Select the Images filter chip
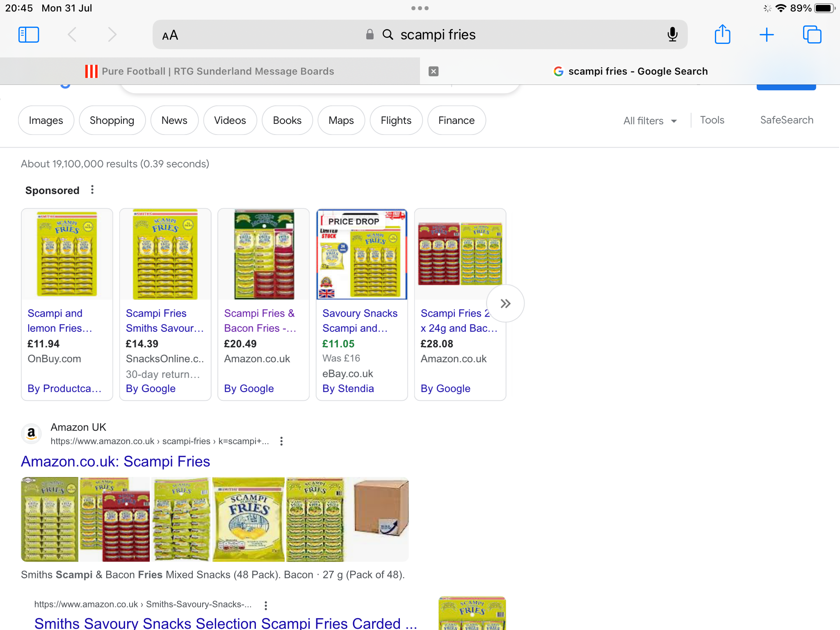 point(46,120)
